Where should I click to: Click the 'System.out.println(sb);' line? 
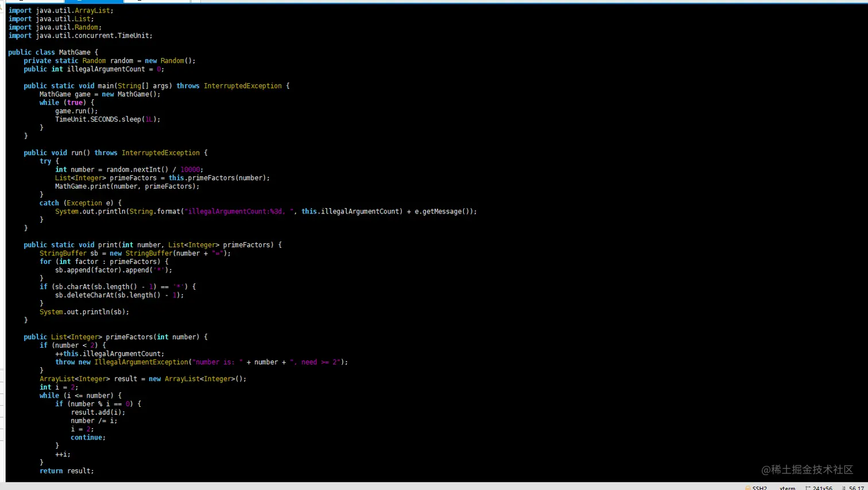pyautogui.click(x=84, y=312)
